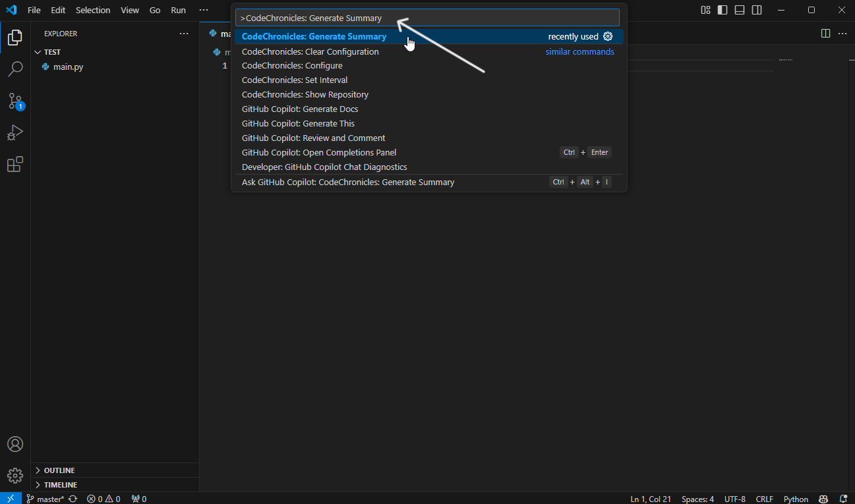The width and height of the screenshot is (855, 504).
Task: Select CodeChronicles: Show Repository command
Action: (429, 95)
